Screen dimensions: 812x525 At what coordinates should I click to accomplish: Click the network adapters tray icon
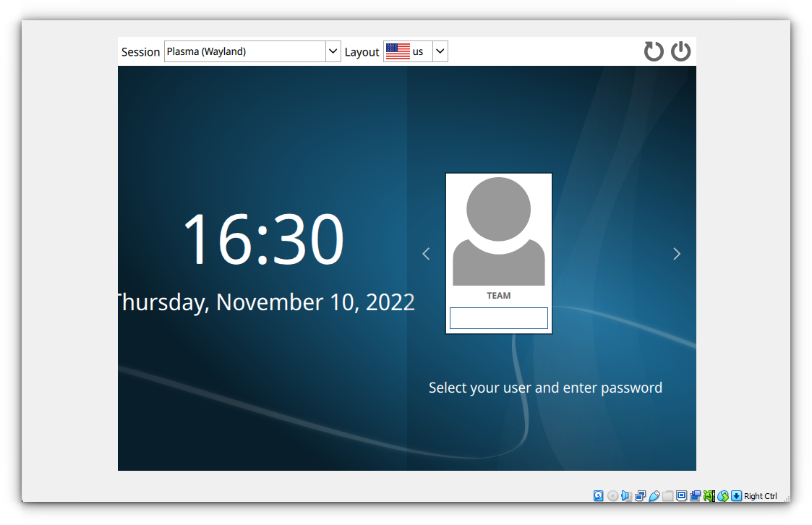click(x=640, y=495)
